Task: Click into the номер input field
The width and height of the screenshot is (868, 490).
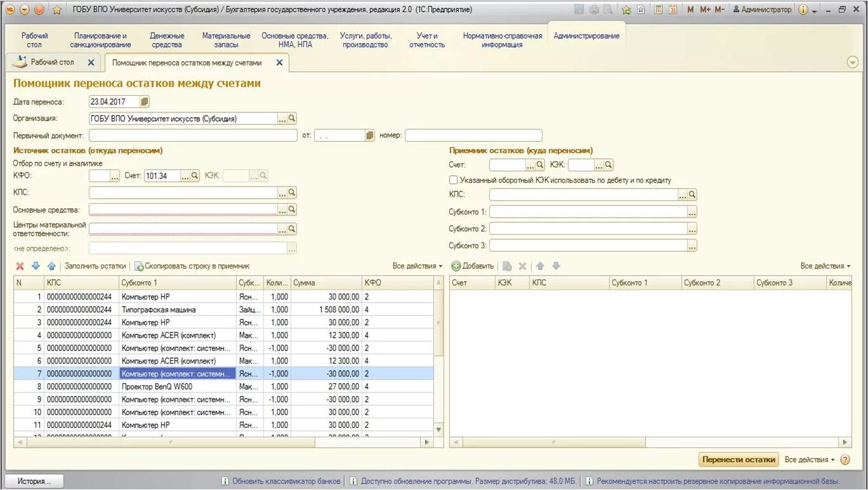Action: 473,135
